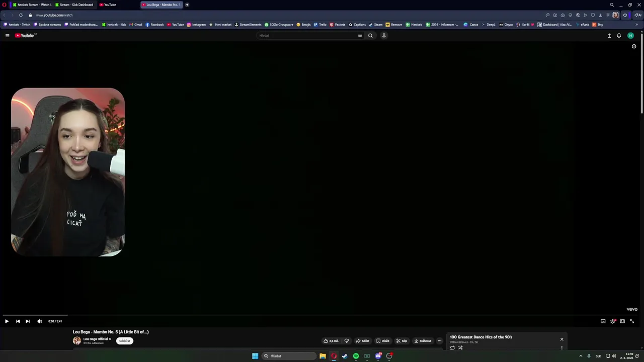The image size is (644, 362).
Task: Toggle subtitles in the video player
Action: point(603,321)
